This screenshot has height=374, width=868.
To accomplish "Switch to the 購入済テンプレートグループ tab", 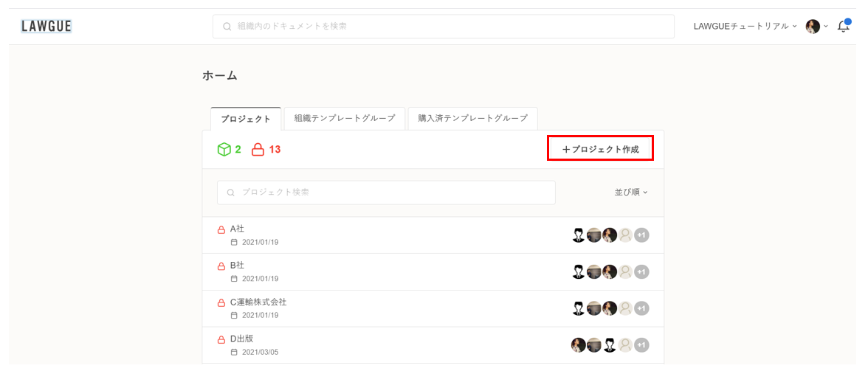I will tap(472, 118).
